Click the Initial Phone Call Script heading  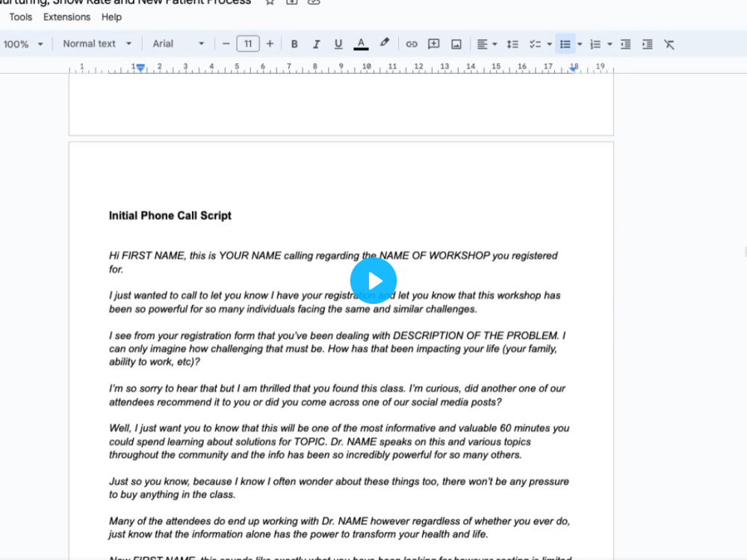(x=170, y=216)
